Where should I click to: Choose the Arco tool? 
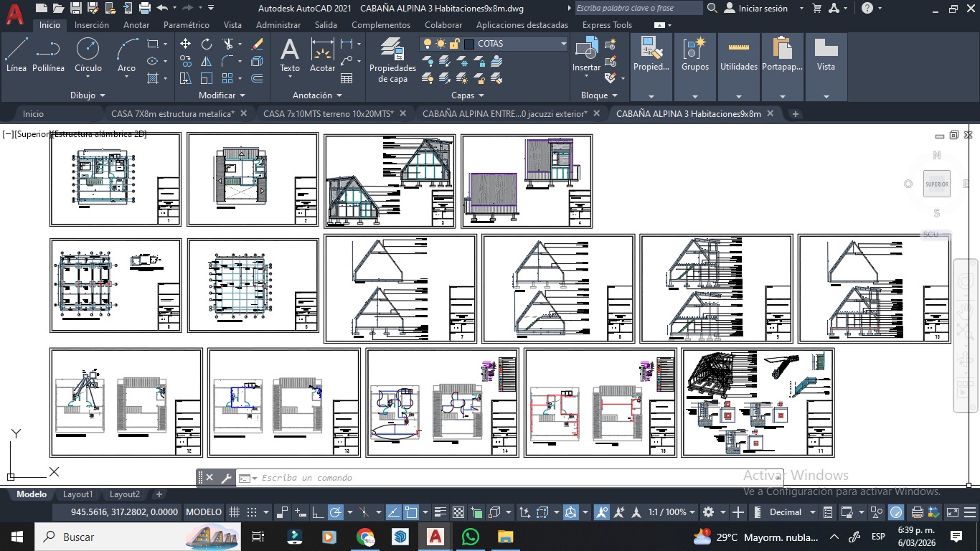[126, 55]
